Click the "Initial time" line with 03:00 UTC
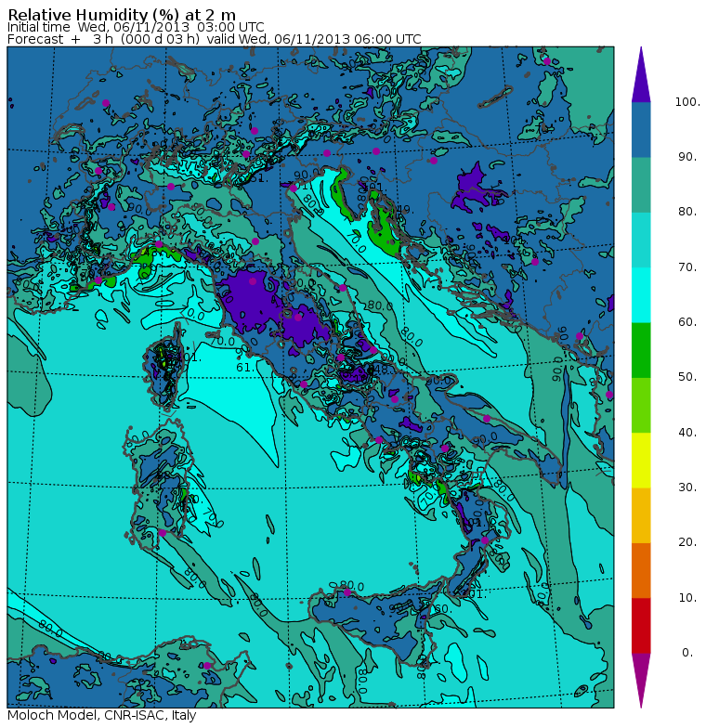The height and width of the screenshot is (728, 706). coord(136,28)
